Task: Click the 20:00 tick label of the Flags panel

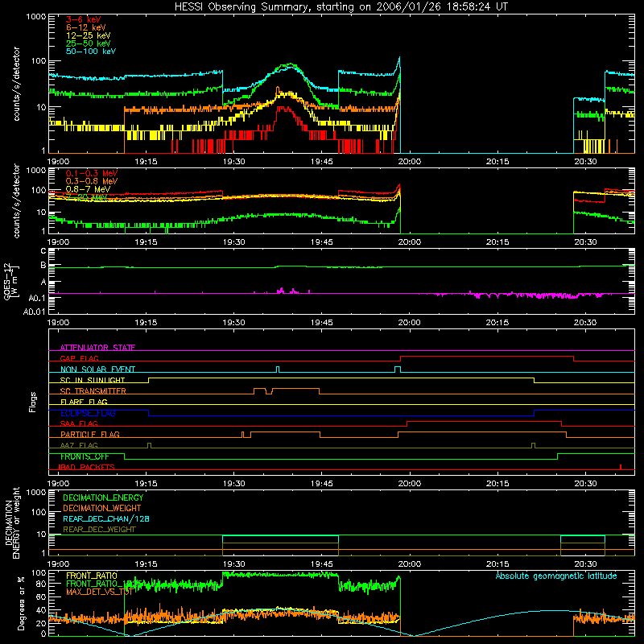Action: coord(410,484)
